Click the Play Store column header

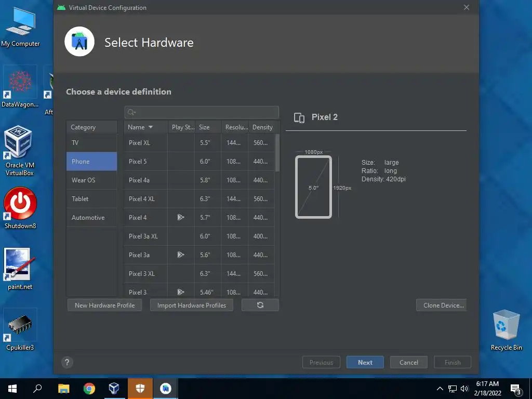point(181,127)
